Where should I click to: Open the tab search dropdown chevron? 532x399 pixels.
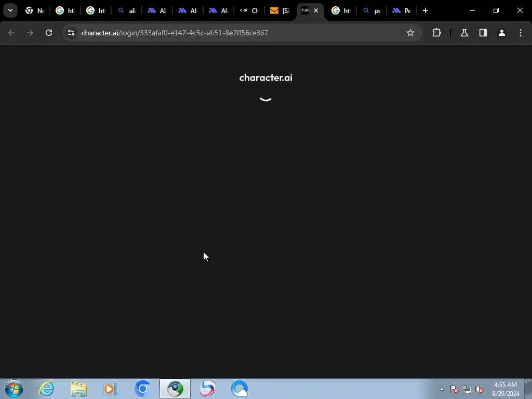pos(10,10)
